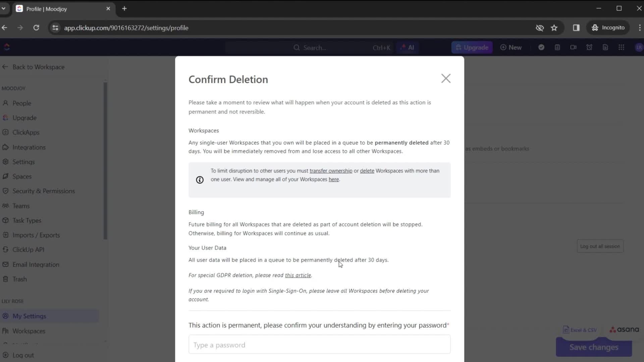Open Workspaces under Lily Rose
The height and width of the screenshot is (362, 644).
pyautogui.click(x=29, y=331)
